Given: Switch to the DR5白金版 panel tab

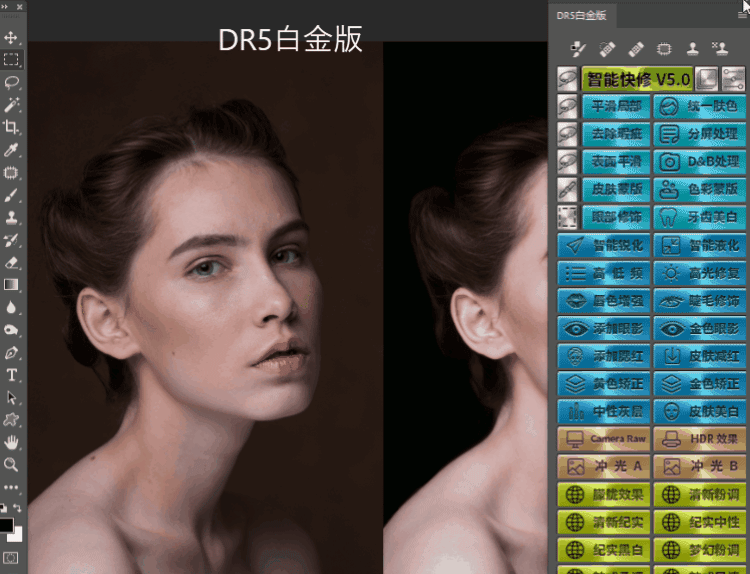Looking at the screenshot, I should click(x=581, y=15).
